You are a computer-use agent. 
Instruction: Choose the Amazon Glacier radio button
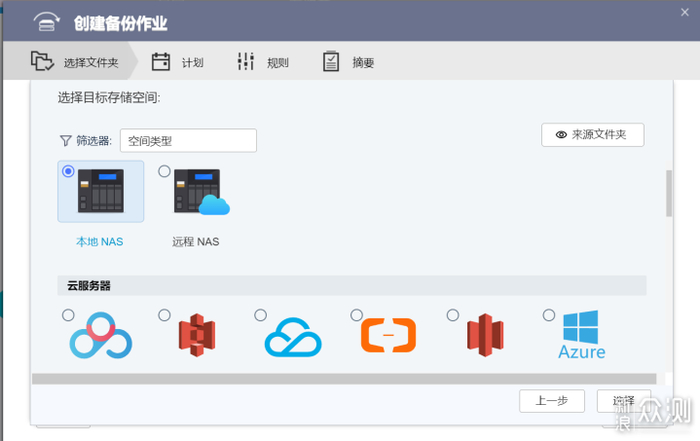(453, 315)
